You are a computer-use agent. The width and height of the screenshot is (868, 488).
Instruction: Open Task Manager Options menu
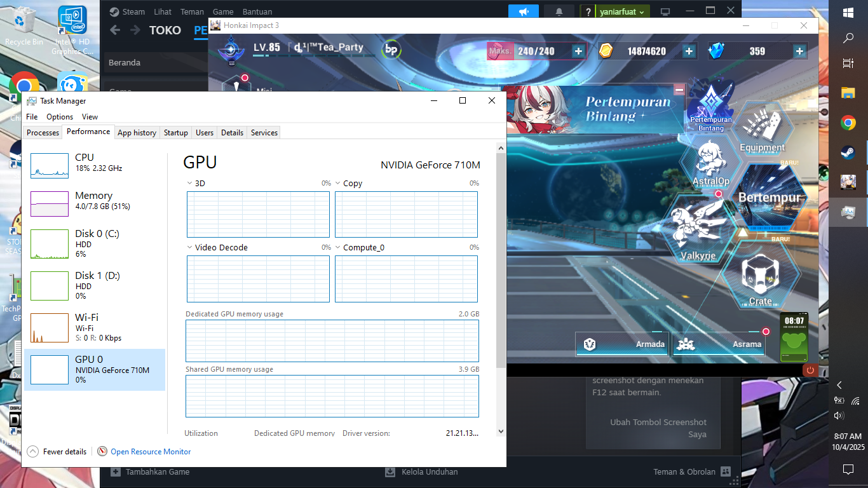[x=60, y=116]
